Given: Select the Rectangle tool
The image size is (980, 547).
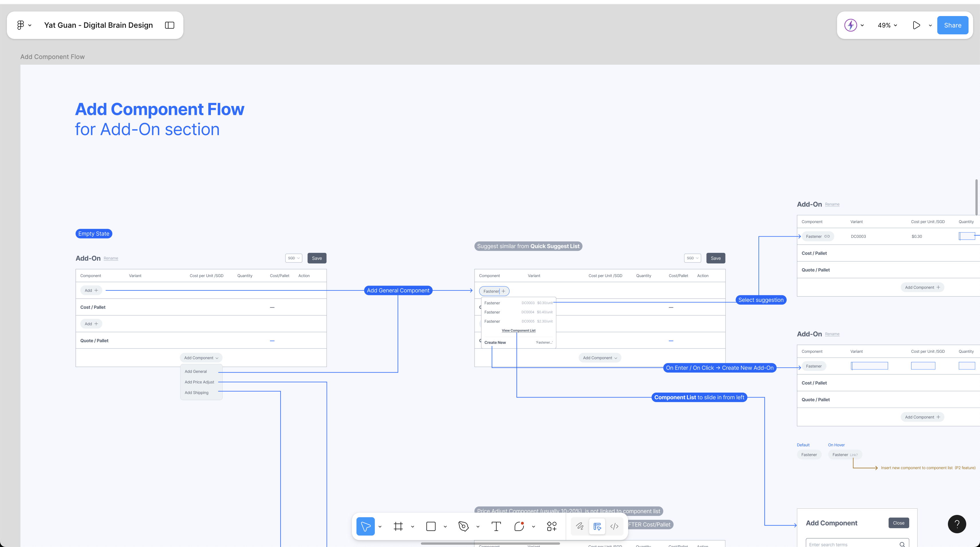Looking at the screenshot, I should click(431, 526).
